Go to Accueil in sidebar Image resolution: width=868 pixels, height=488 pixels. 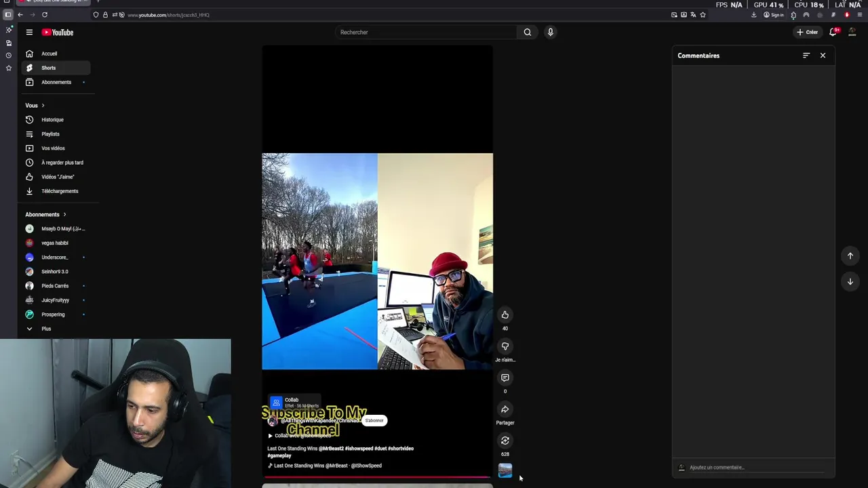(x=55, y=54)
